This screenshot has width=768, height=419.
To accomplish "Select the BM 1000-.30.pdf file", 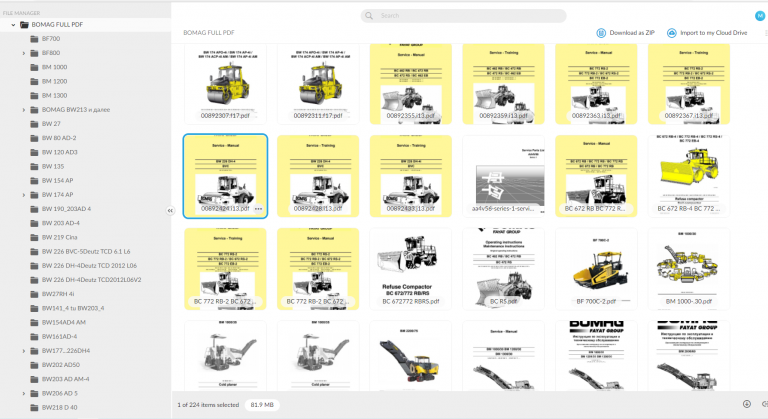I will tap(689, 269).
